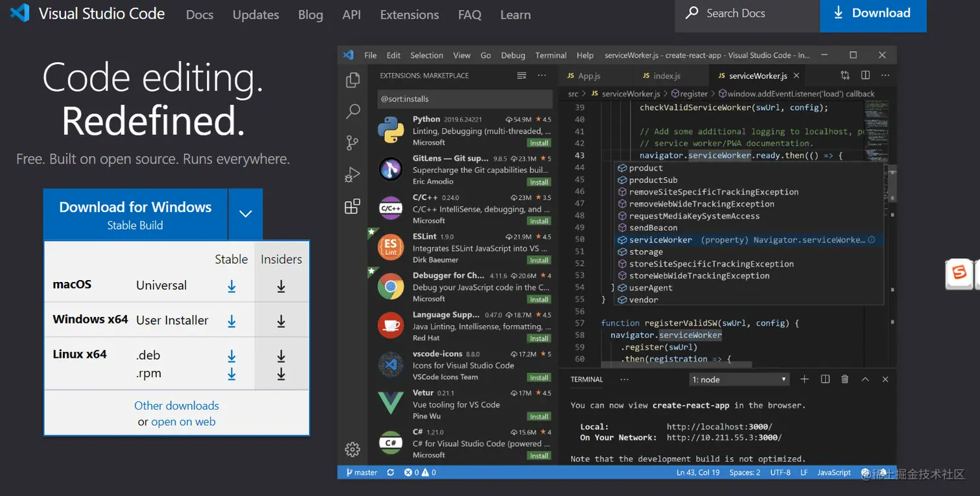Download Linux .deb Stable build
The height and width of the screenshot is (496, 980).
(x=231, y=356)
